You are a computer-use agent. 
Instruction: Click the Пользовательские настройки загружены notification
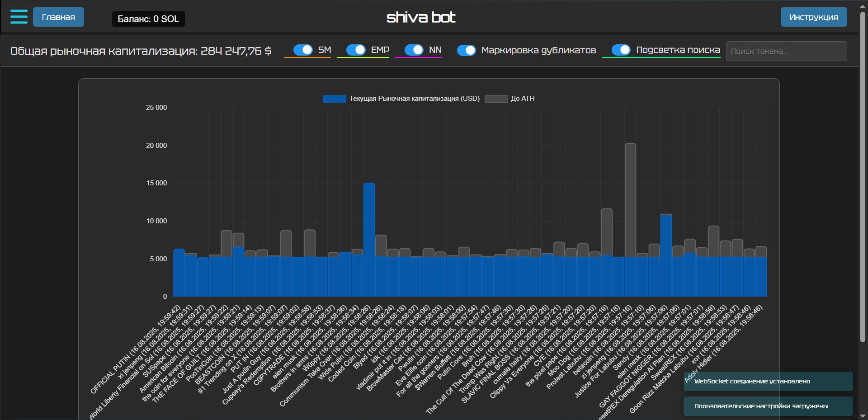(x=768, y=406)
